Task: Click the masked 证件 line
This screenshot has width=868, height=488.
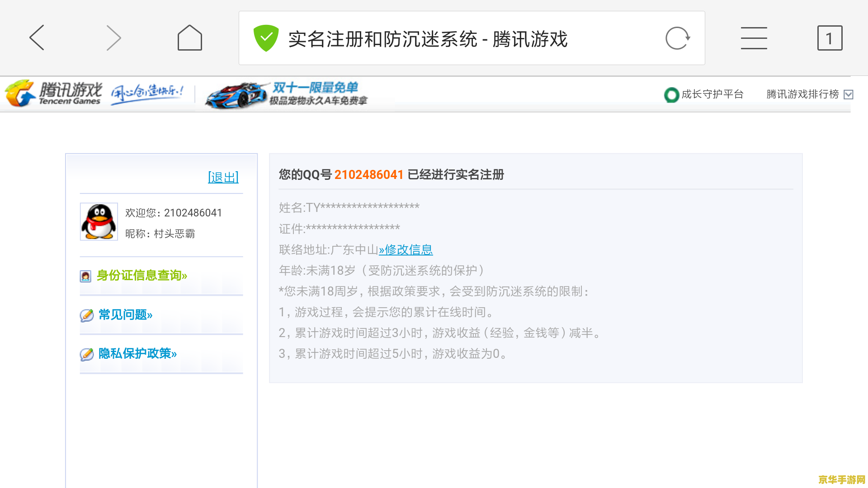Action: [339, 228]
